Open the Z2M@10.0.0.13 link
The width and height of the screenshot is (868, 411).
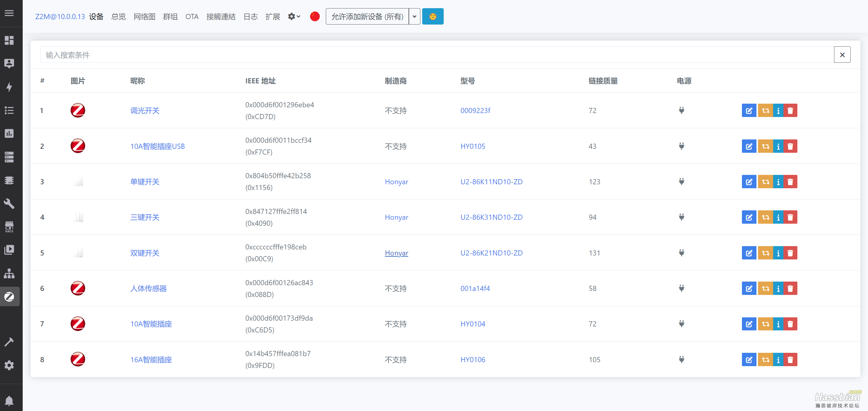click(60, 16)
